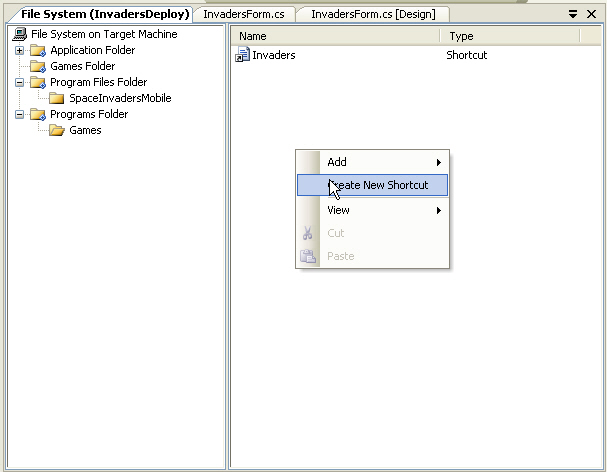The width and height of the screenshot is (607, 472).
Task: Click the Programs Folder icon
Action: pos(38,114)
